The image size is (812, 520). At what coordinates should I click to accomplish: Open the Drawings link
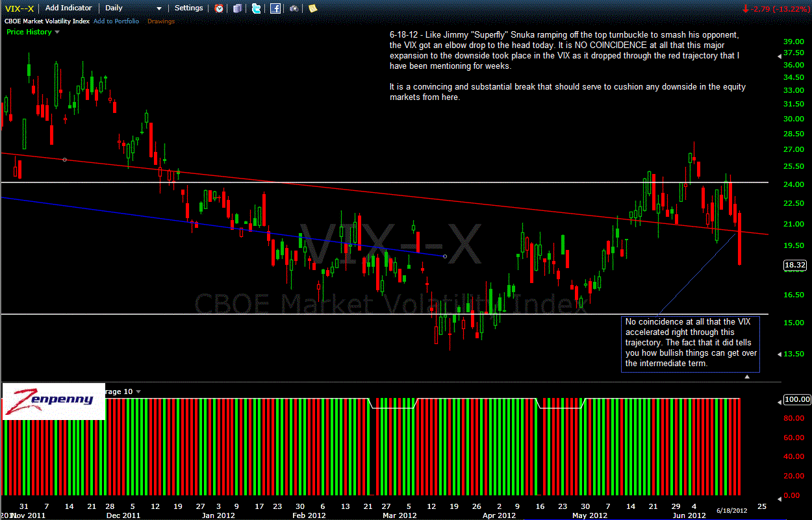(161, 21)
